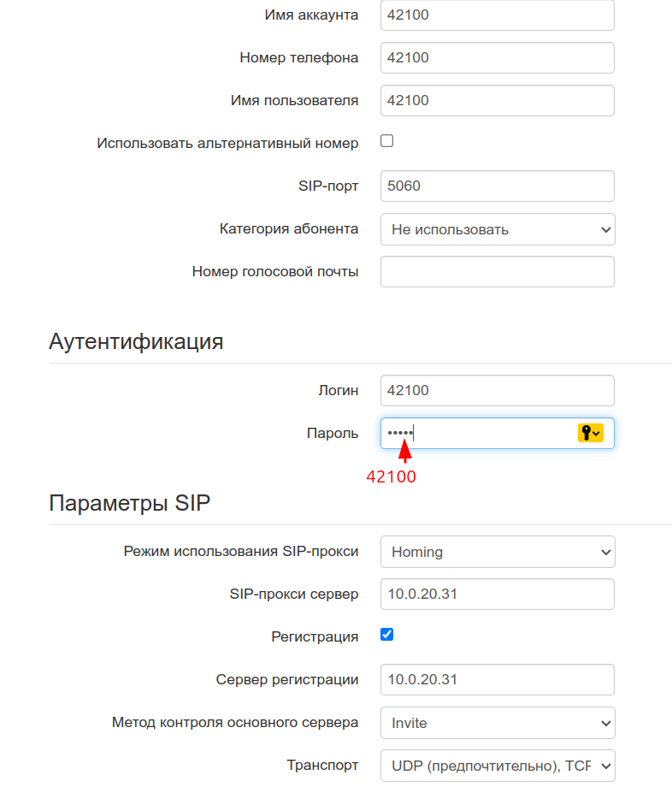Toggle the alternative number checkbox

(386, 141)
